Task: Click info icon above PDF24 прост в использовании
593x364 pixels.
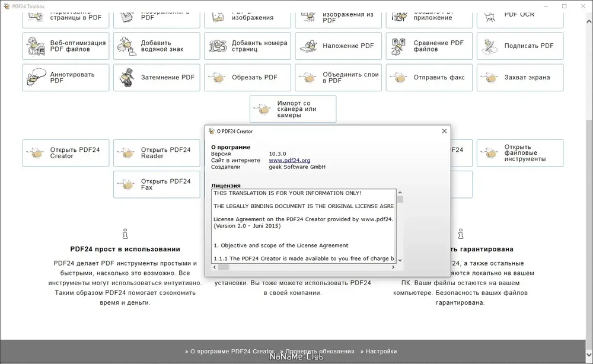Action: [x=125, y=234]
